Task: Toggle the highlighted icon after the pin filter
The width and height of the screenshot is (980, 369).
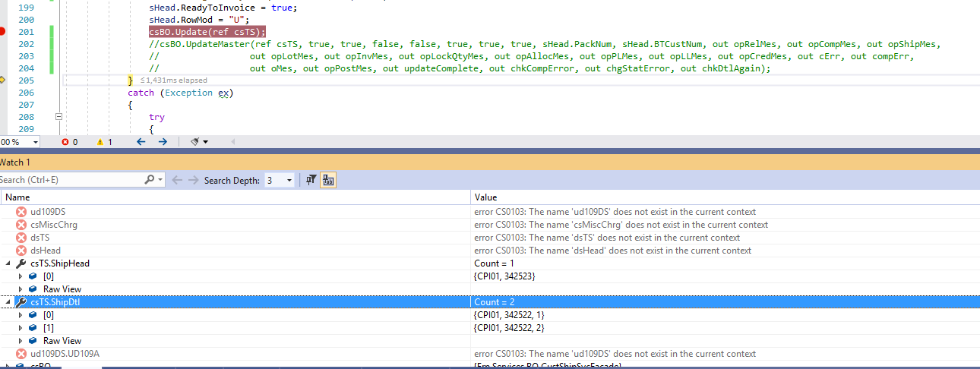Action: coord(328,180)
